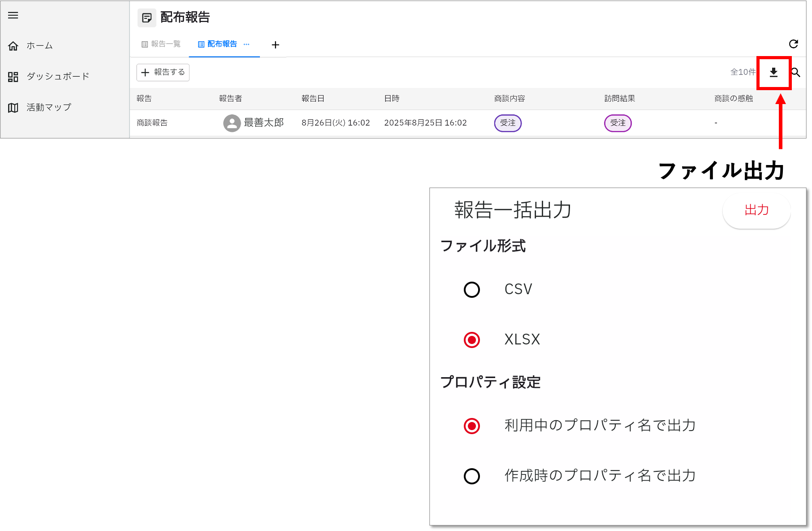Click the 最善太郎 user avatar
812x531 pixels.
[232, 123]
